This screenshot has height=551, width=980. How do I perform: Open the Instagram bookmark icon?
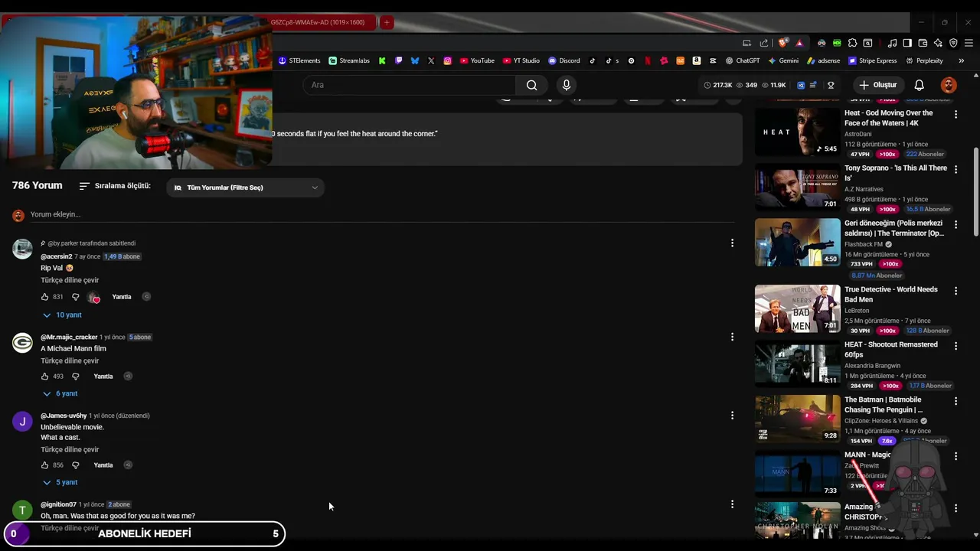[448, 60]
